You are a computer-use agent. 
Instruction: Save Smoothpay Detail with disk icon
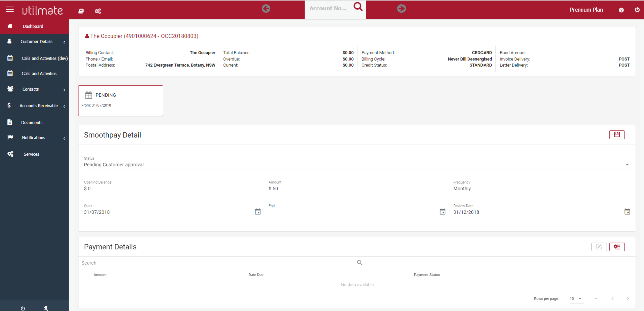pyautogui.click(x=617, y=135)
